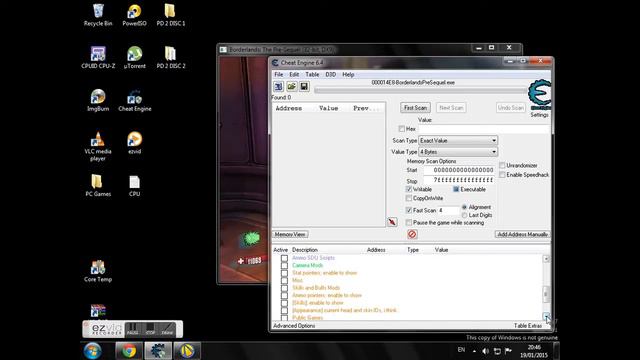Click the red arrow add-to-list icon
The height and width of the screenshot is (360, 640).
tap(392, 222)
